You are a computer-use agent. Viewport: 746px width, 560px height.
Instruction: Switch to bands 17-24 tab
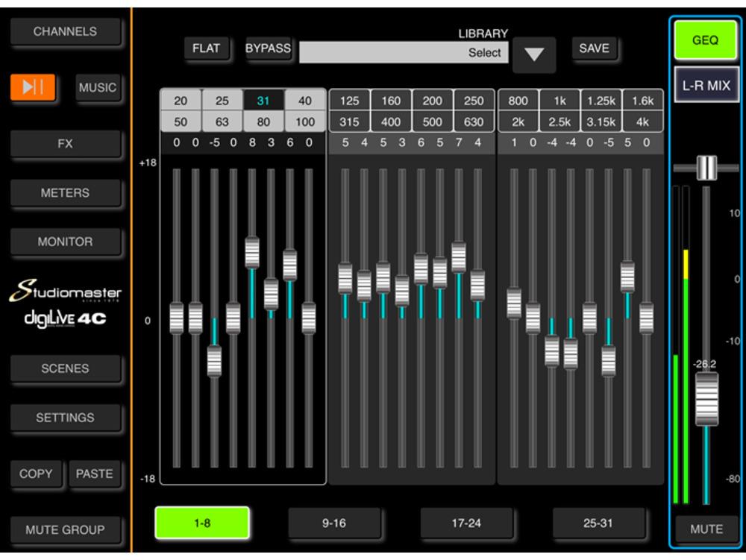(x=466, y=523)
